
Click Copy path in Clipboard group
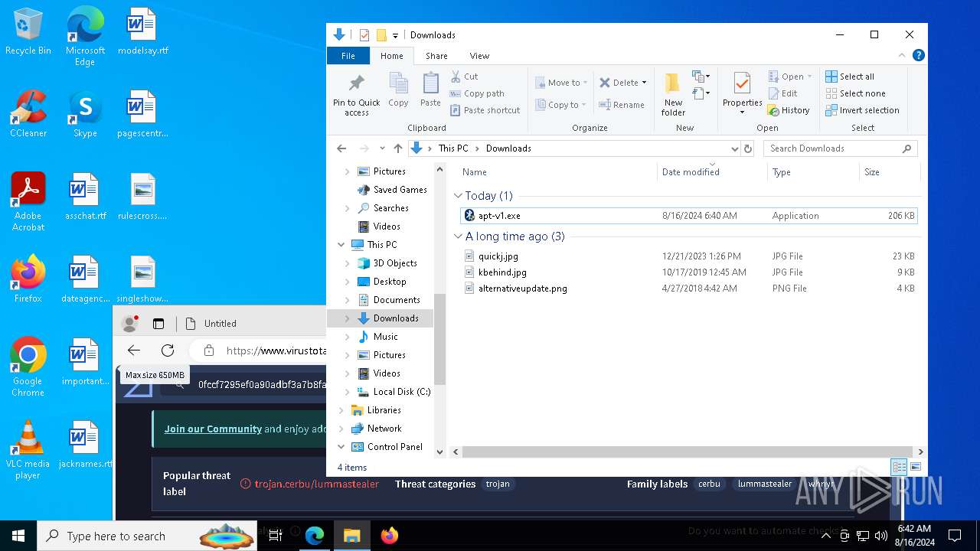coord(476,93)
